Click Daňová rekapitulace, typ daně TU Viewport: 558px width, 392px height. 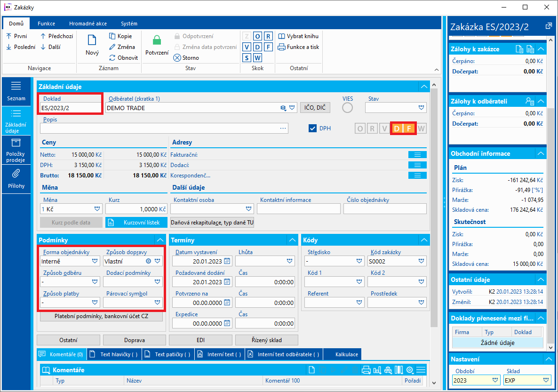[212, 223]
